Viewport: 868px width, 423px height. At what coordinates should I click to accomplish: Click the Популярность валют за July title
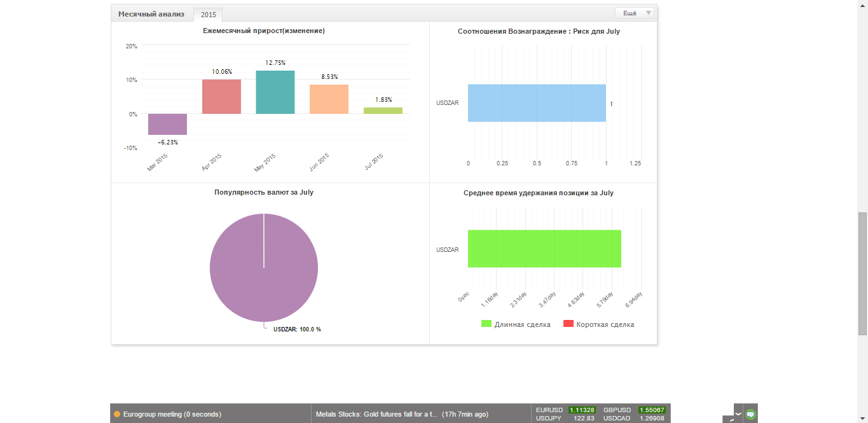pyautogui.click(x=264, y=192)
